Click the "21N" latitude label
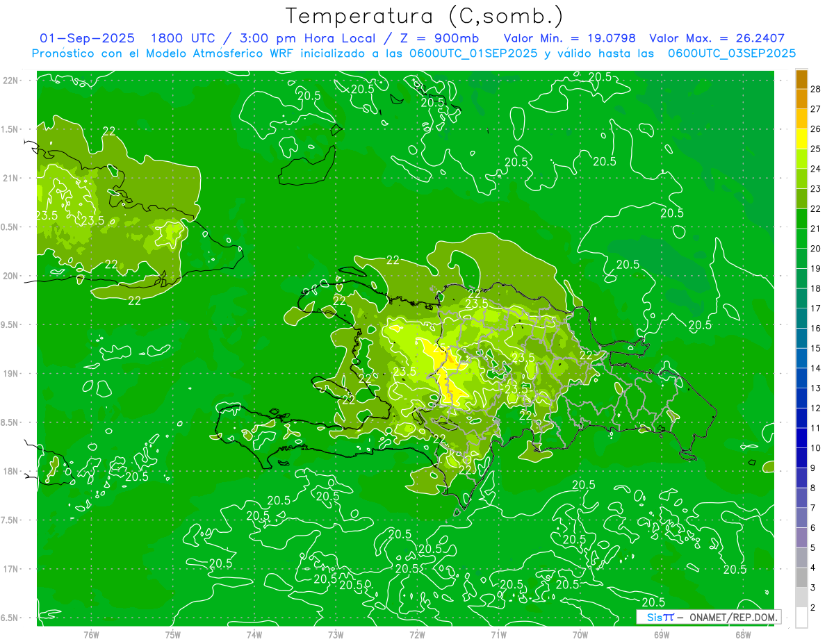The image size is (834, 644). tap(10, 178)
